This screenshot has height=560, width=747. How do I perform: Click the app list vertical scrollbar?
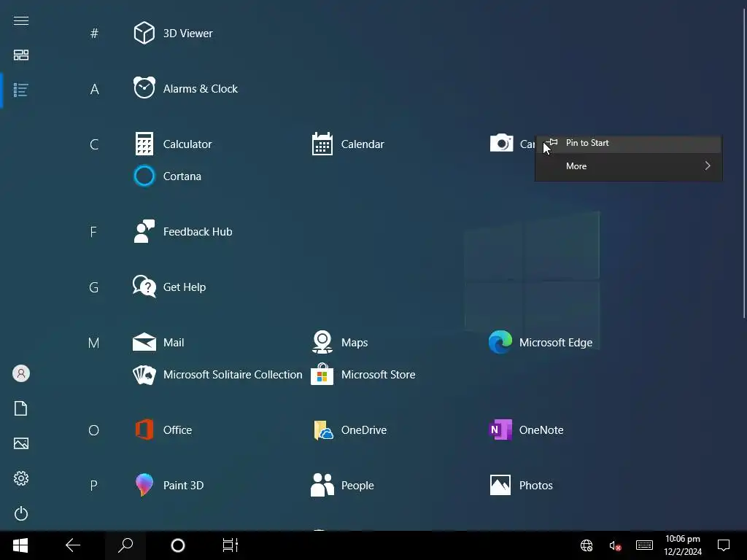pyautogui.click(x=744, y=164)
